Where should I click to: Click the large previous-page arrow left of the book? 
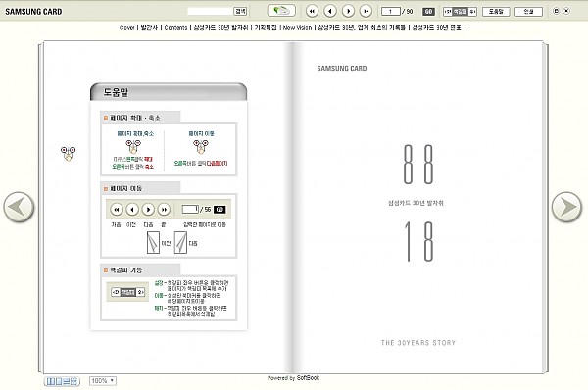click(19, 207)
